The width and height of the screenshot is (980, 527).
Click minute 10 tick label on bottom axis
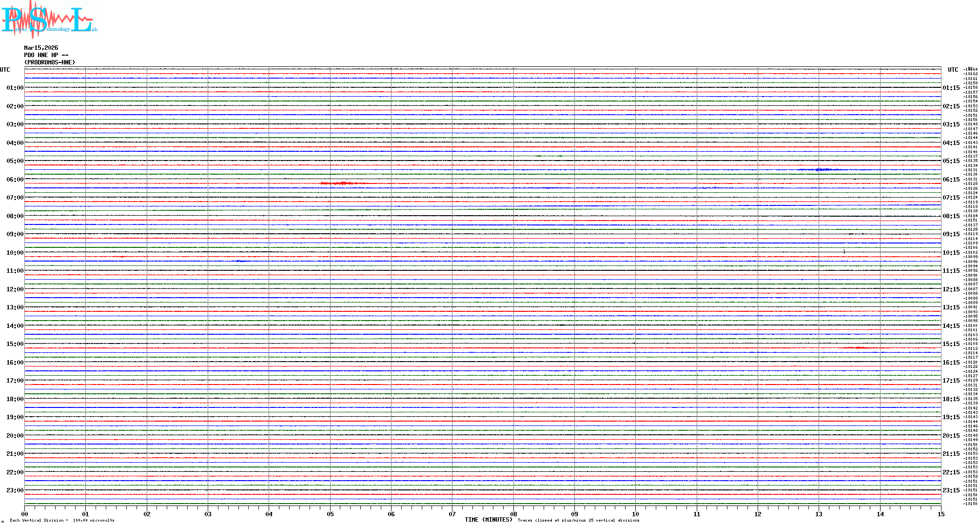(635, 514)
